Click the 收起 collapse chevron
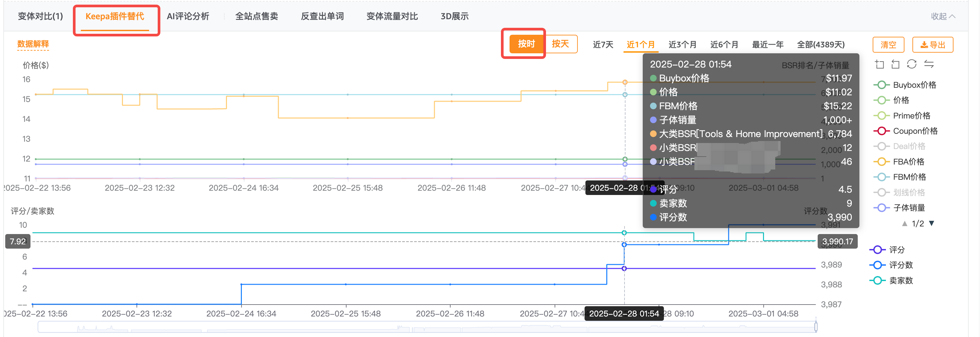 pos(952,16)
